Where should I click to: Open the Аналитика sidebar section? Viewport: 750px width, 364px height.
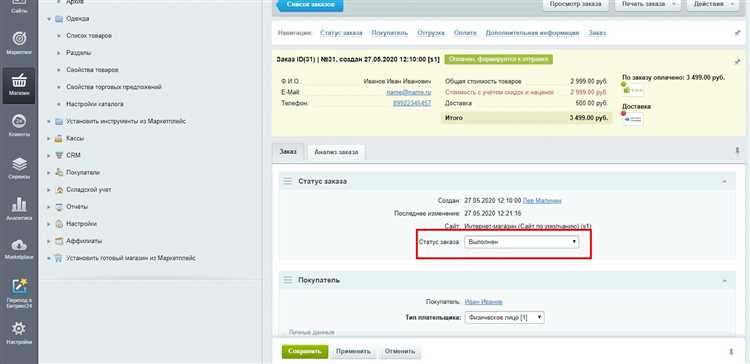tap(19, 210)
